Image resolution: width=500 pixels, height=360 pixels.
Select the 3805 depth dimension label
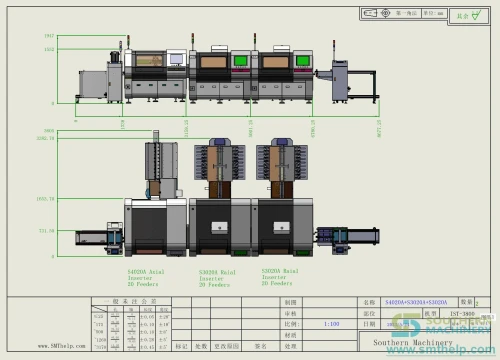coord(49,131)
